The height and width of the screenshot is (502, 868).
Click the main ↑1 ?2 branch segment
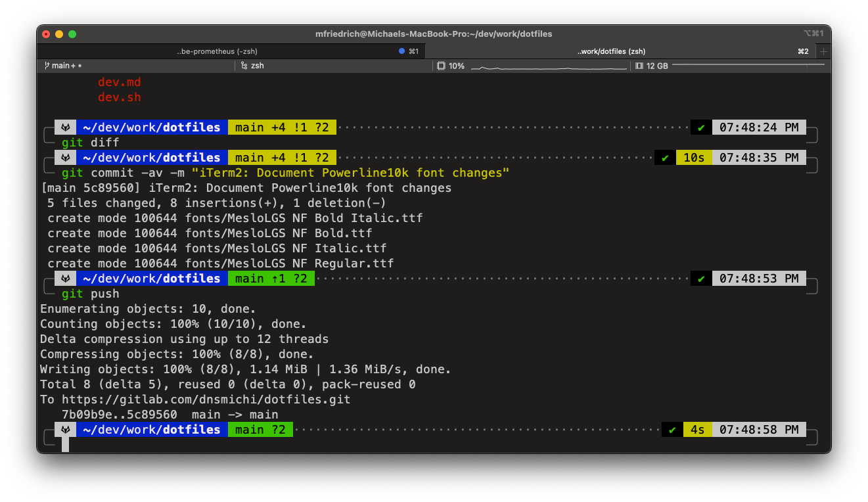271,278
